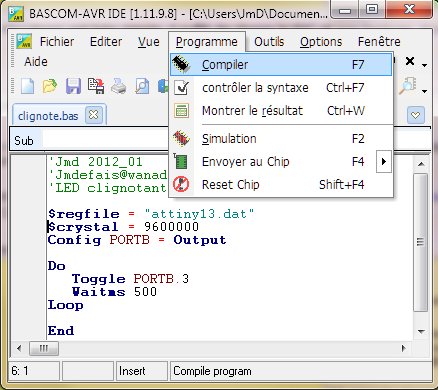The height and width of the screenshot is (390, 438).
Task: Switch to the clignote.bas tab
Action: [x=48, y=116]
